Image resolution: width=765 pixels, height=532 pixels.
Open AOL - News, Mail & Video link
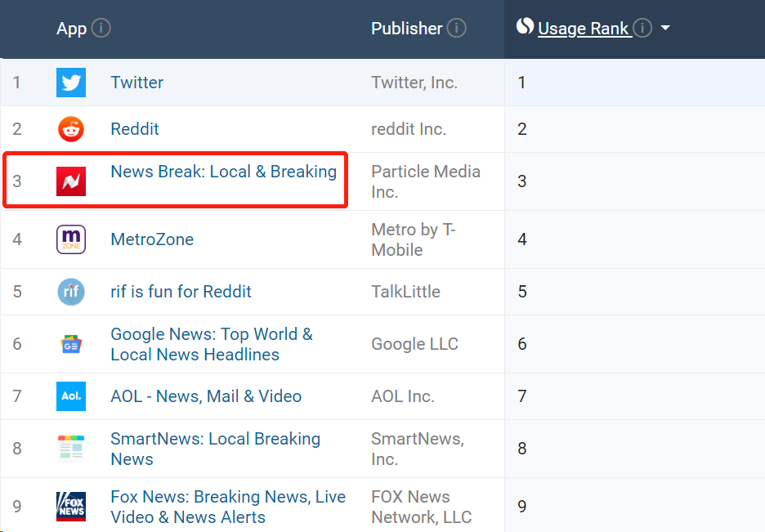pyautogui.click(x=206, y=396)
